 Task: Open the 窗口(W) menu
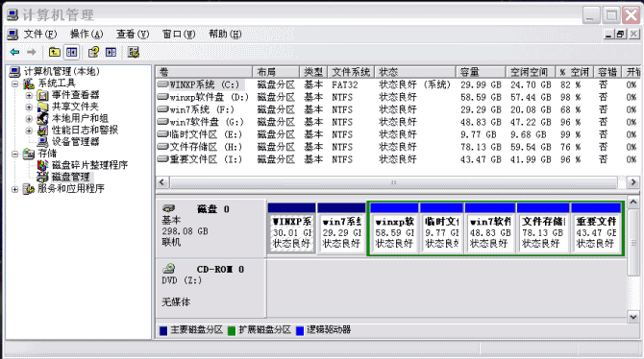179,34
